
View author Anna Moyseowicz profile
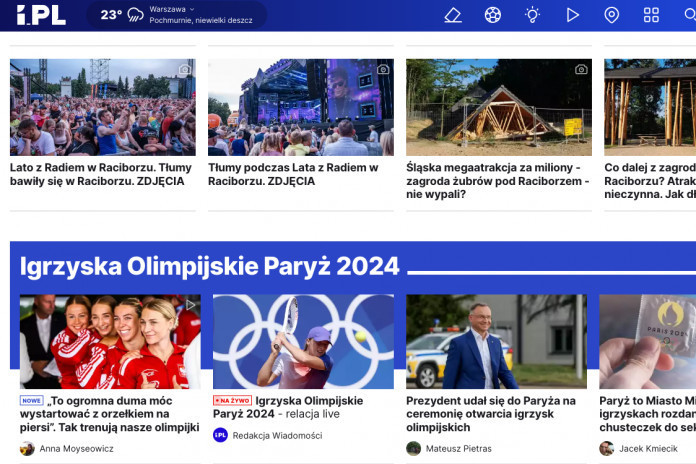[x=76, y=449]
